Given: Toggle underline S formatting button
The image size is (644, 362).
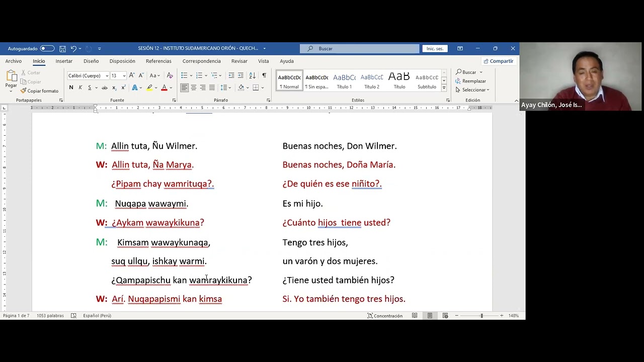Looking at the screenshot, I should pos(90,87).
